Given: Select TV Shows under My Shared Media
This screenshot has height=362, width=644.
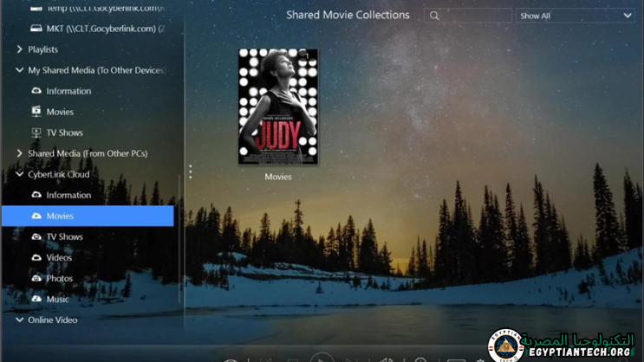Looking at the screenshot, I should tap(64, 133).
